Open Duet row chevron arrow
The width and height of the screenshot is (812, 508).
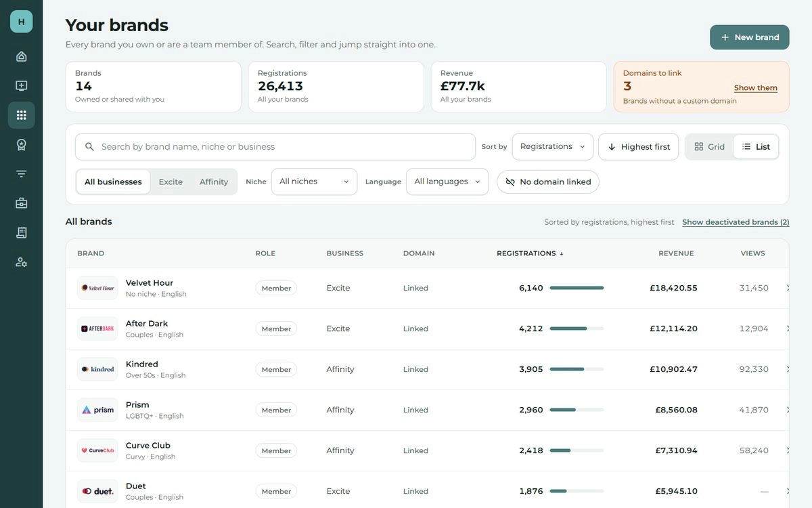788,491
